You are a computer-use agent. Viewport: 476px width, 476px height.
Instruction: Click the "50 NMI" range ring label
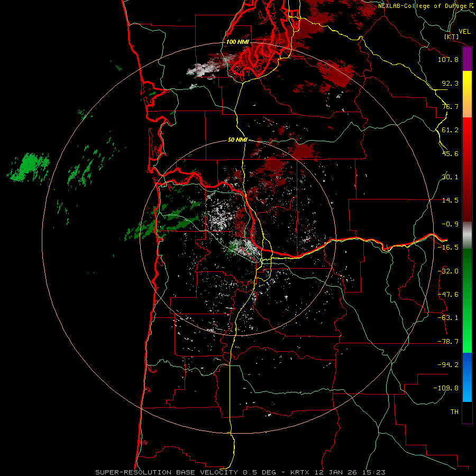click(x=237, y=140)
